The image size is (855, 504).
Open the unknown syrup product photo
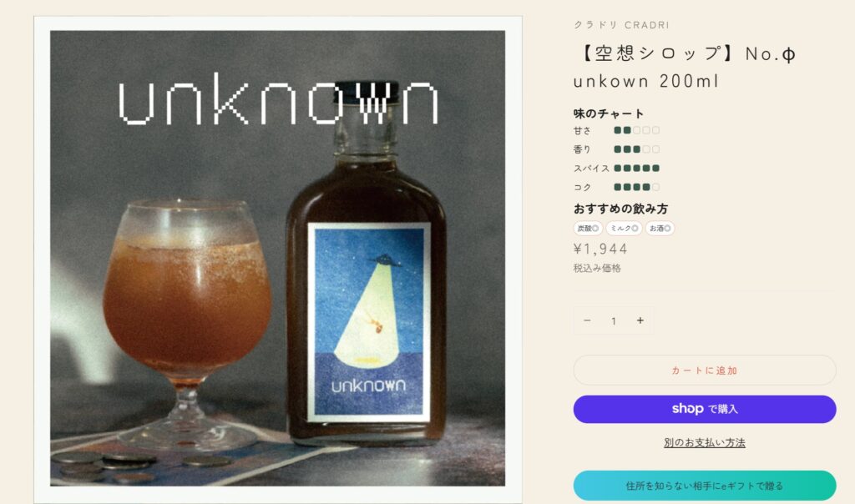277,259
